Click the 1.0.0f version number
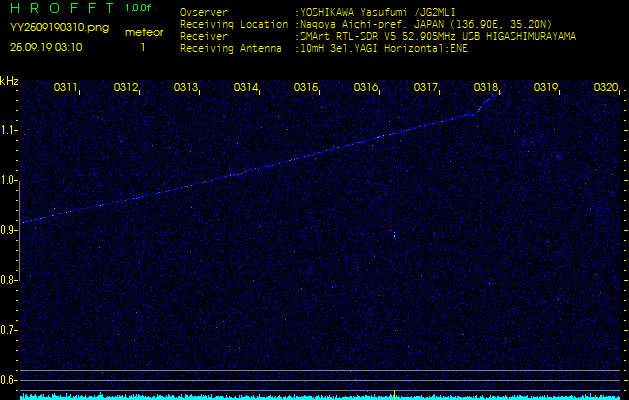 tap(139, 8)
